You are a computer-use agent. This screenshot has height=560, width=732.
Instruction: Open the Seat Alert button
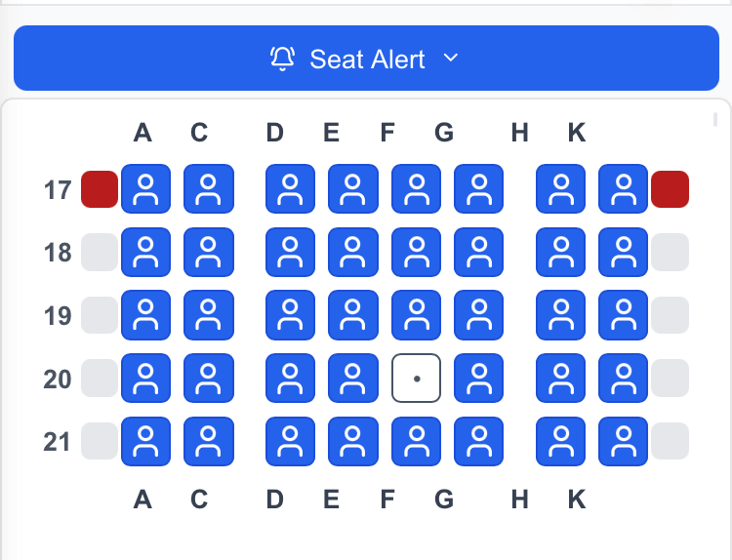click(366, 59)
